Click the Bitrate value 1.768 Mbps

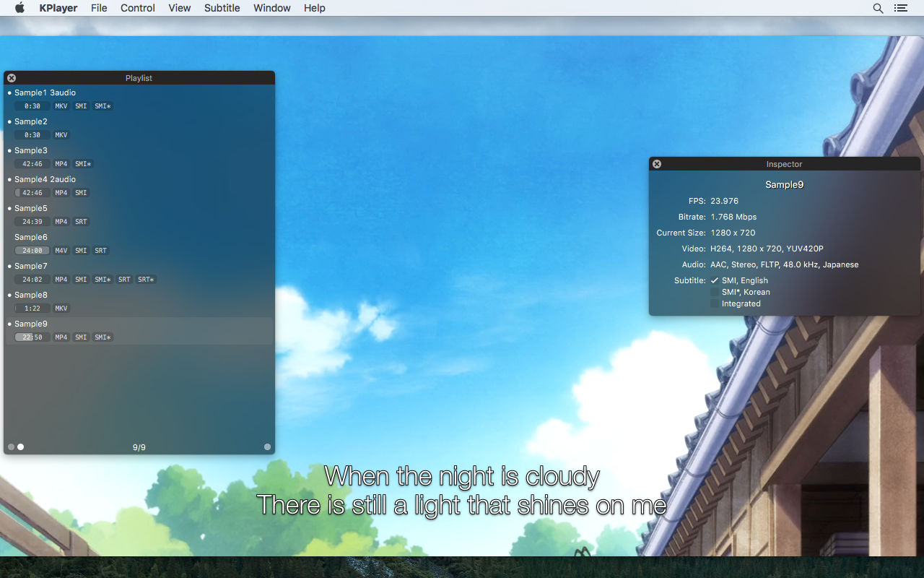tap(733, 217)
